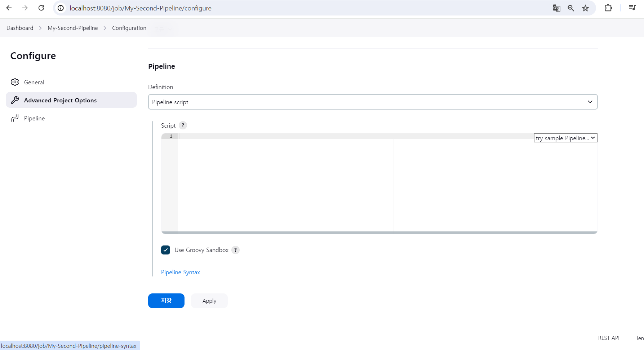Reload the configuration page

coord(41,8)
